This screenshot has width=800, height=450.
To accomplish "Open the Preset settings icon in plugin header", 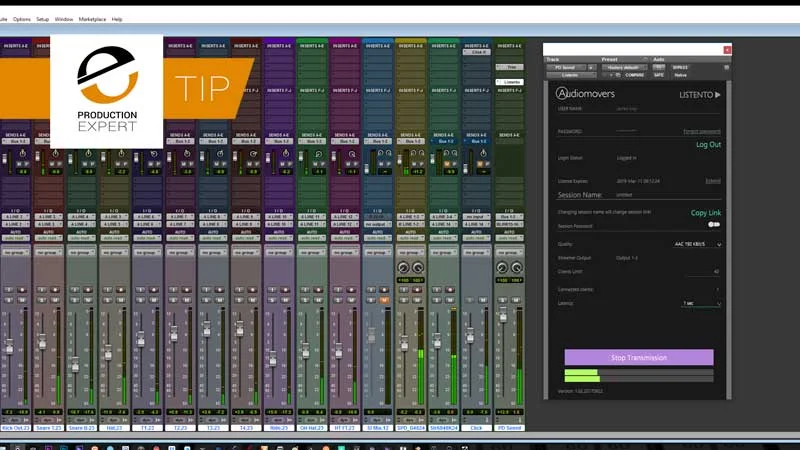I will tap(645, 60).
